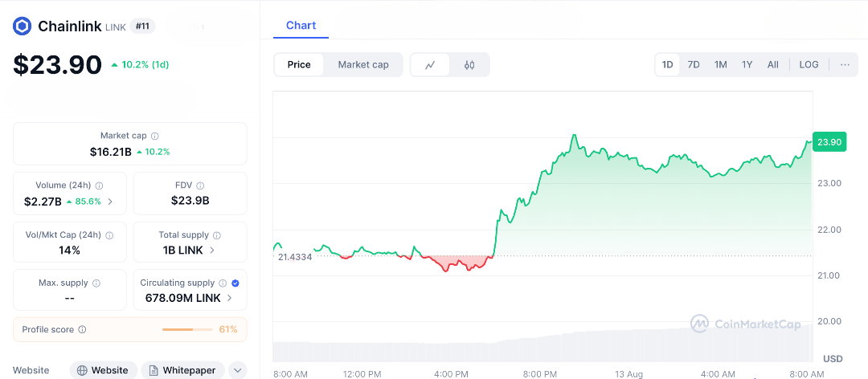Click the Profile score info icon
868x379 pixels.
click(82, 330)
